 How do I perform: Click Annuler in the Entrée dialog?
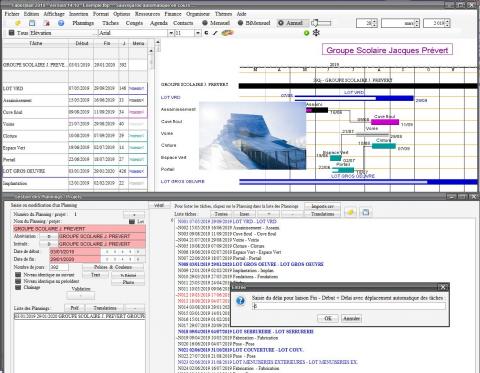[x=351, y=318]
